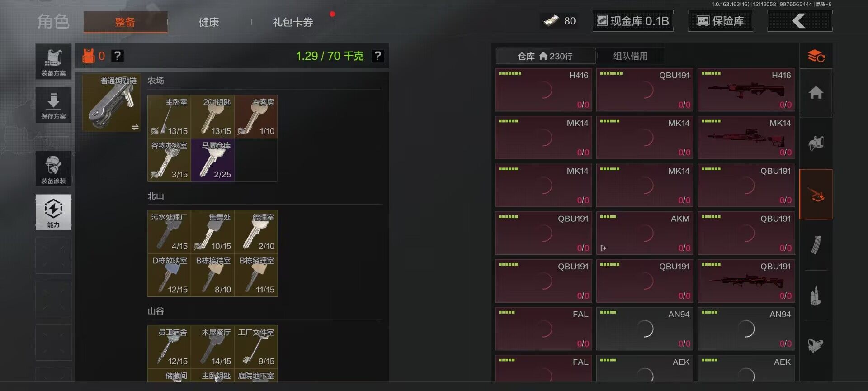Click the 保存方案 save loadout icon
This screenshot has height=391, width=868.
coord(53,105)
